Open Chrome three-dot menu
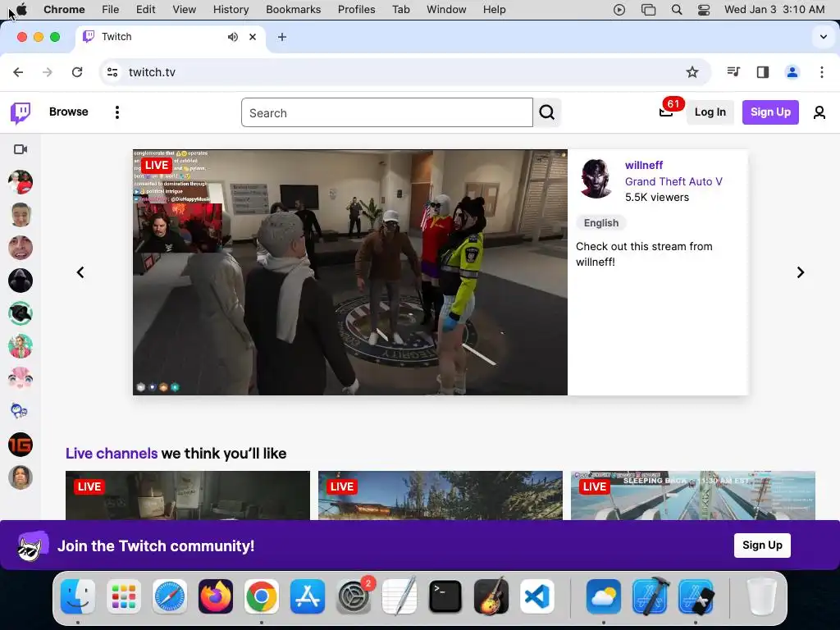This screenshot has height=630, width=840. (822, 72)
